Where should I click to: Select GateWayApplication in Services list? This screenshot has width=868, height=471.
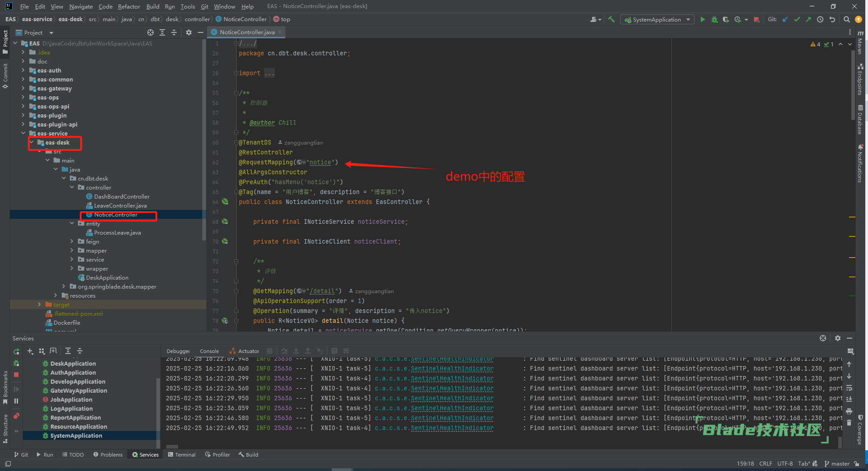(x=78, y=390)
